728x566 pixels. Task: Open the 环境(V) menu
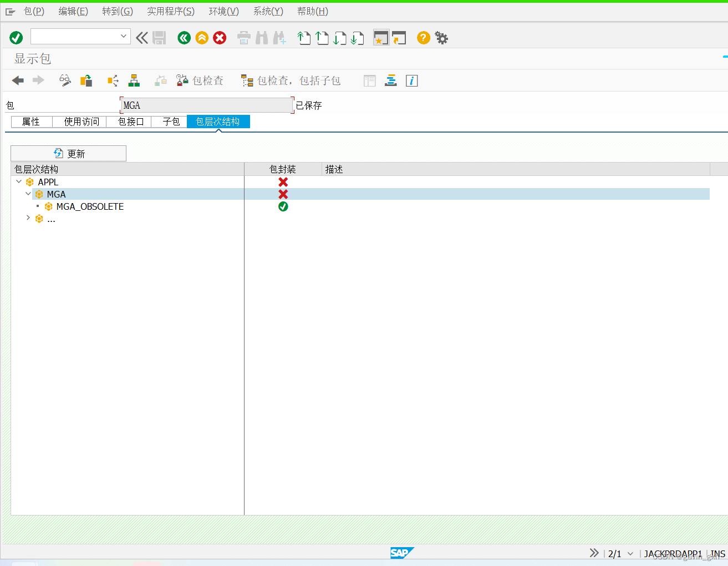tap(224, 11)
